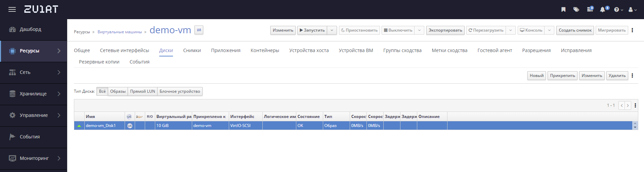Viewport: 644px width, 172px height.
Task: Click Создать снимок button
Action: pos(575,30)
